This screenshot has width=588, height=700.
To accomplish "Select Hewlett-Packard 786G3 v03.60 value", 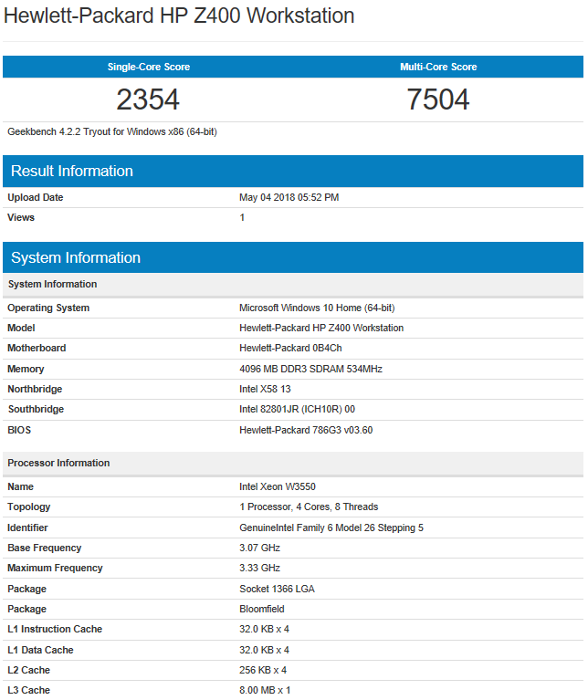I will 306,431.
